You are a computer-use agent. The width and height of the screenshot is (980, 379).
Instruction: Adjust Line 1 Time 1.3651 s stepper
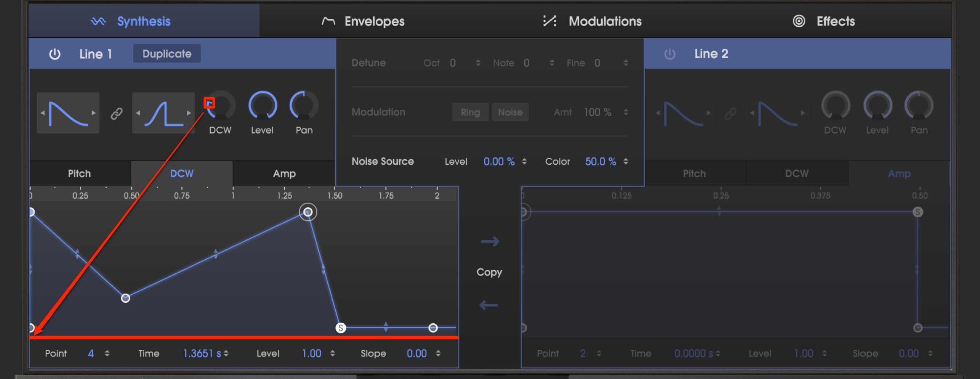click(226, 353)
